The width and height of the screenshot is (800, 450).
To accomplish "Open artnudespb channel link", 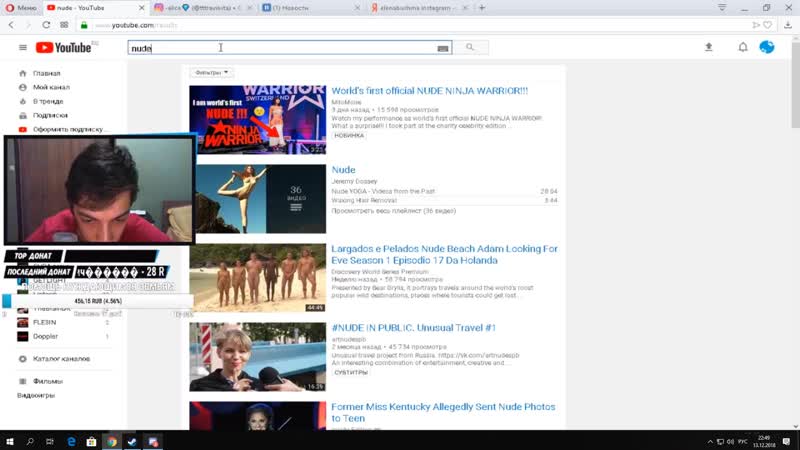I will click(349, 339).
